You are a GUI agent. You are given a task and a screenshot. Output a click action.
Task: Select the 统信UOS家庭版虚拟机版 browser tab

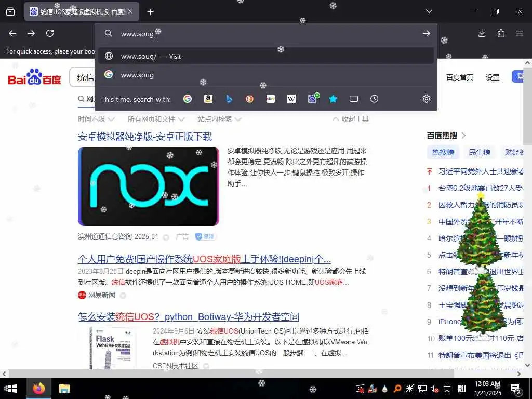coord(82,11)
